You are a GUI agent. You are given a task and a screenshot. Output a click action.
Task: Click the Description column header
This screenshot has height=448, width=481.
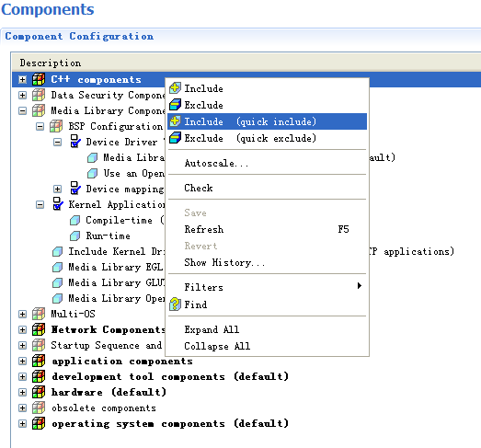[246, 63]
